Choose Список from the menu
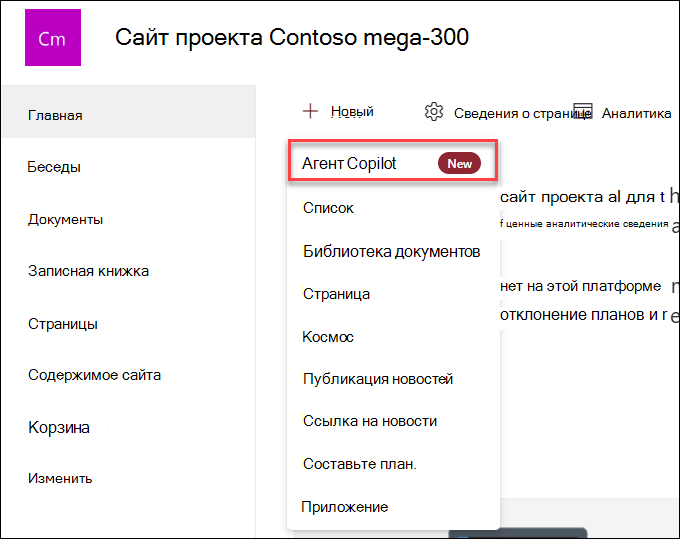This screenshot has height=539, width=680. (x=328, y=208)
